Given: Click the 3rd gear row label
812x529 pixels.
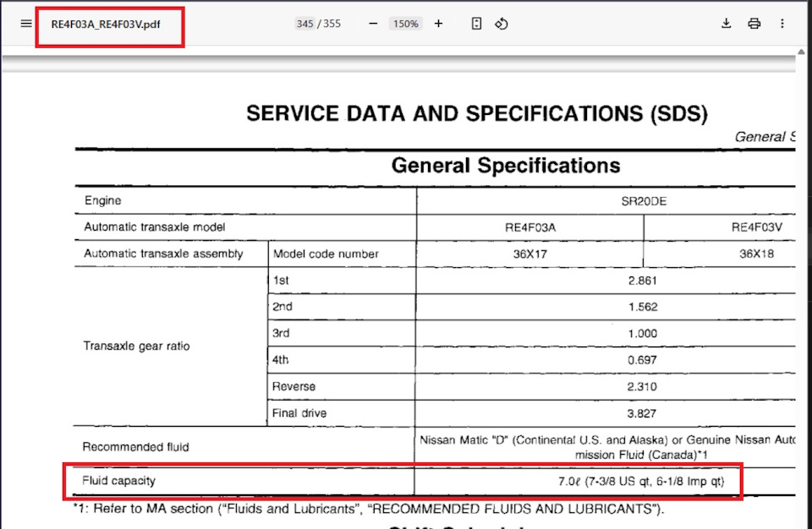Looking at the screenshot, I should pyautogui.click(x=281, y=333).
